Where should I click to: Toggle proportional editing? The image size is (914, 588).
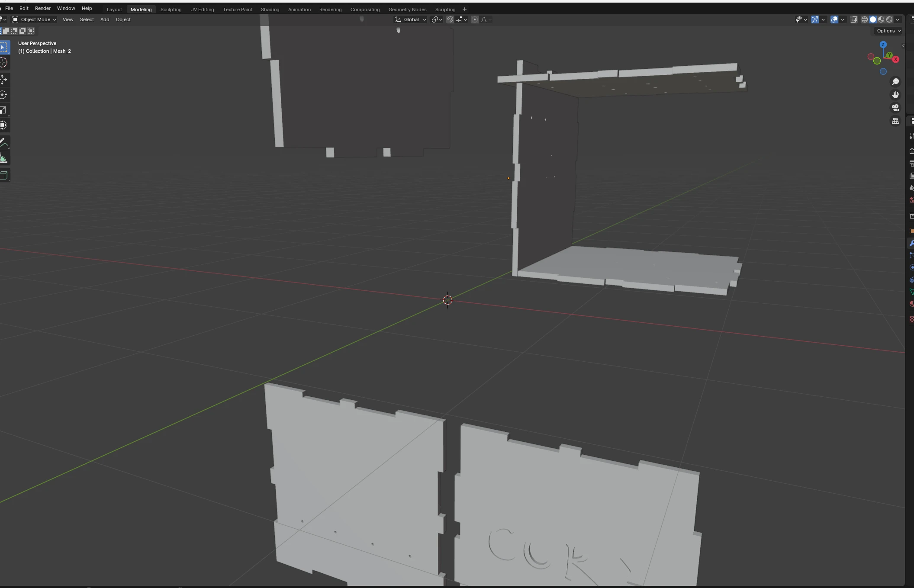pos(475,19)
